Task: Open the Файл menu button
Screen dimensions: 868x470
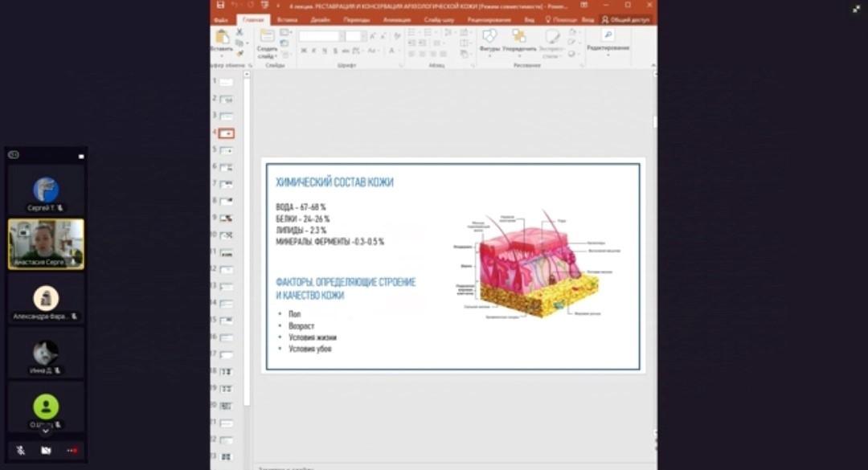Action: click(221, 19)
